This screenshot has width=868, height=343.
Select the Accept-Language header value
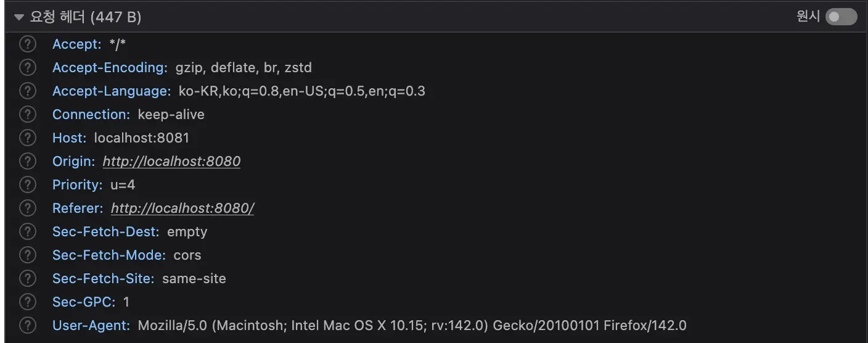[x=301, y=91]
